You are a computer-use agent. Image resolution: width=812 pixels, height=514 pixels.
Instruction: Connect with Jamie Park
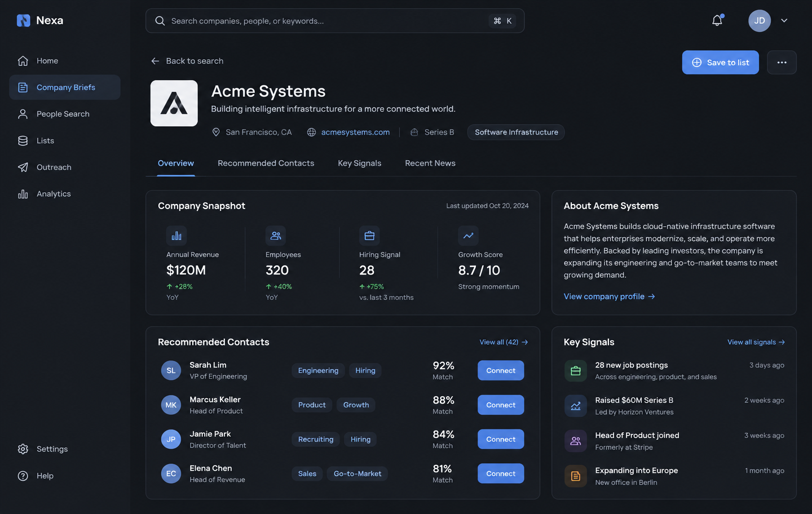[501, 439]
